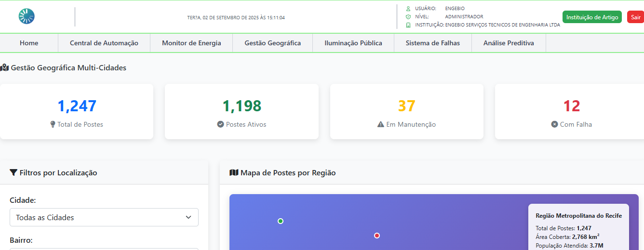The image size is (644, 250).
Task: Open the Análise Preditiva tab
Action: pyautogui.click(x=509, y=43)
